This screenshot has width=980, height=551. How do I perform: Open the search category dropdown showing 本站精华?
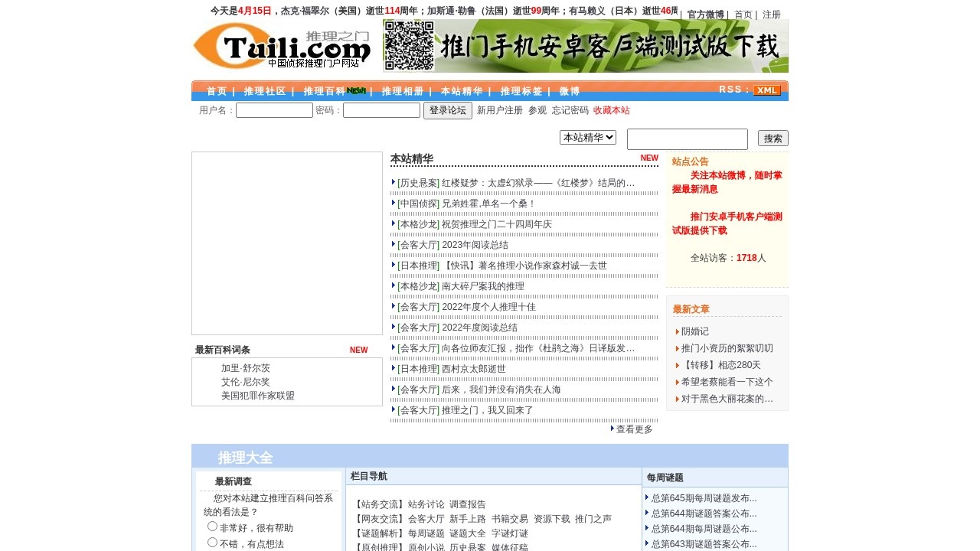[588, 138]
